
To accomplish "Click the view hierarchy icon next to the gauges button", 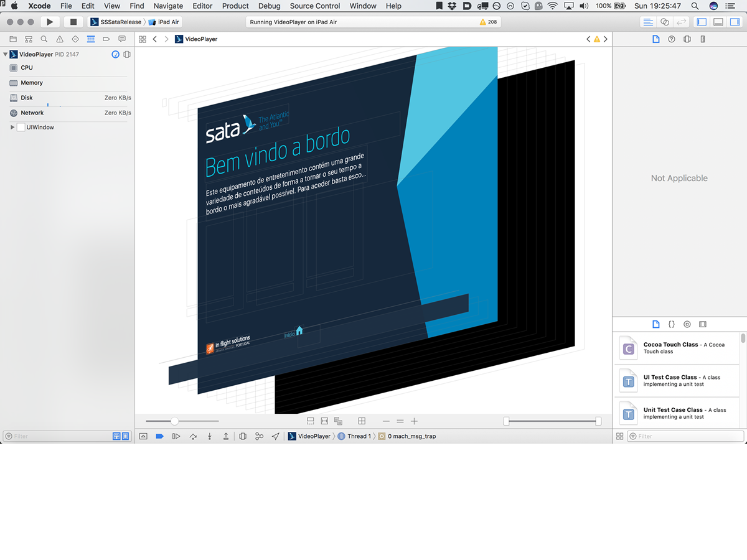I will (x=127, y=55).
